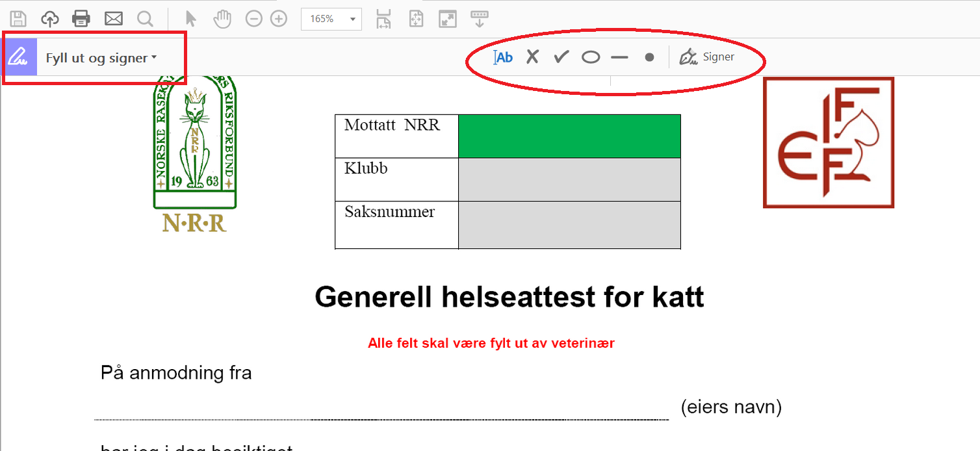Click label Klubb
Screen dimensions: 980x451
click(x=366, y=168)
